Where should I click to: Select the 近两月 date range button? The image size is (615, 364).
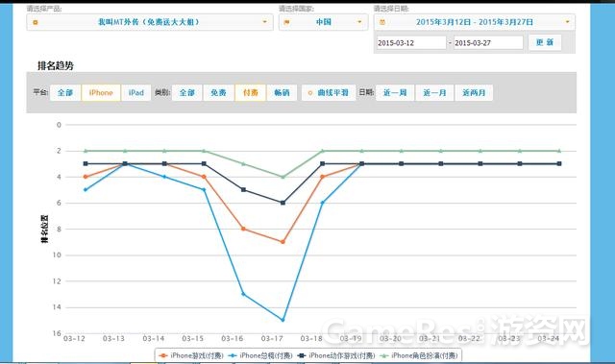pos(474,93)
